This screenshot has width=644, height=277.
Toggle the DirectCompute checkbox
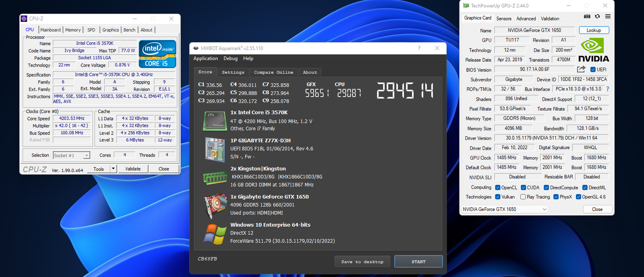[546, 187]
